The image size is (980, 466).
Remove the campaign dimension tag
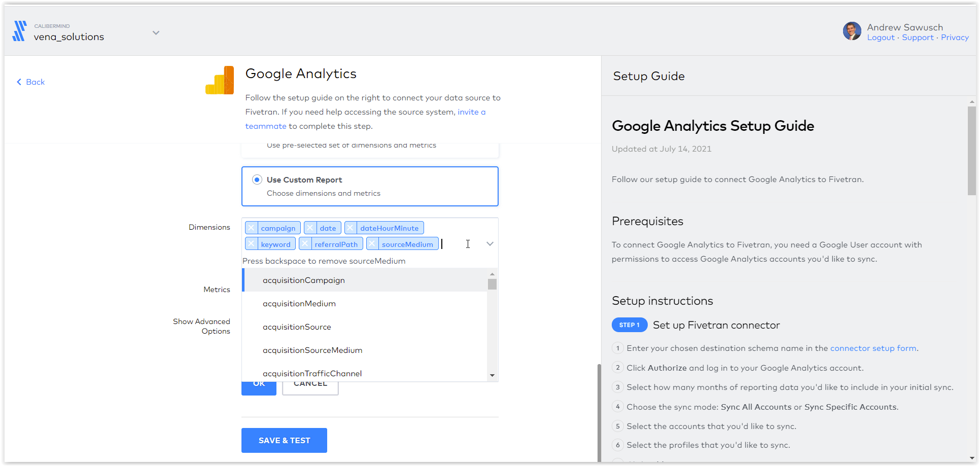(252, 228)
